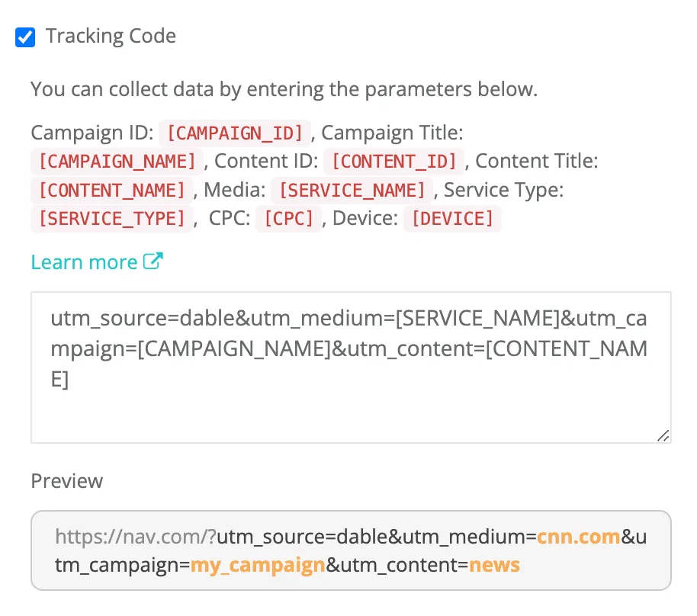Uncheck the Tracking Code checkbox
The image size is (697, 616).
tap(25, 37)
